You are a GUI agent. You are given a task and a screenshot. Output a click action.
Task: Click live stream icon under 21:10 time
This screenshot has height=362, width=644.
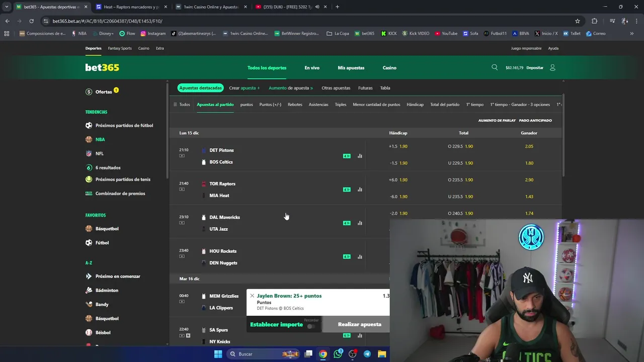182,156
